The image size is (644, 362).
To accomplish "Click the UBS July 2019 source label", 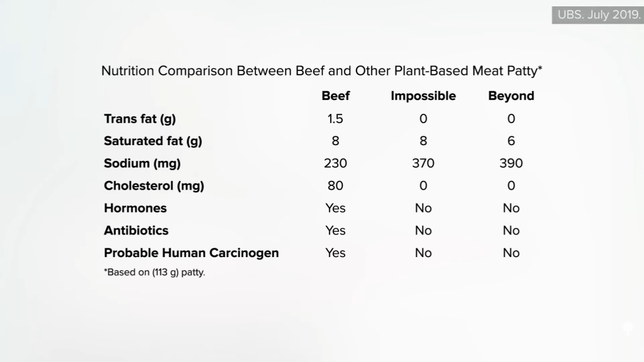I will 598,15.
